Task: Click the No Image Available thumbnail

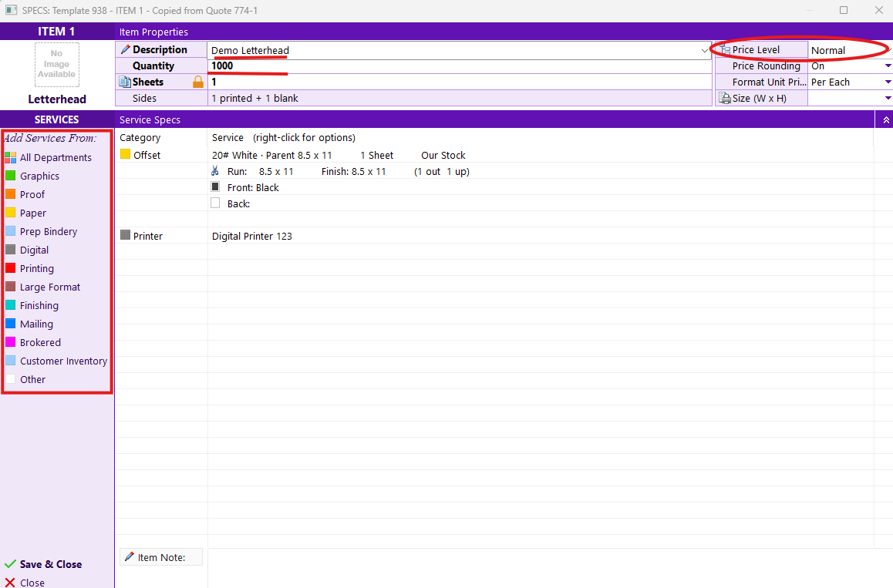Action: pyautogui.click(x=56, y=64)
